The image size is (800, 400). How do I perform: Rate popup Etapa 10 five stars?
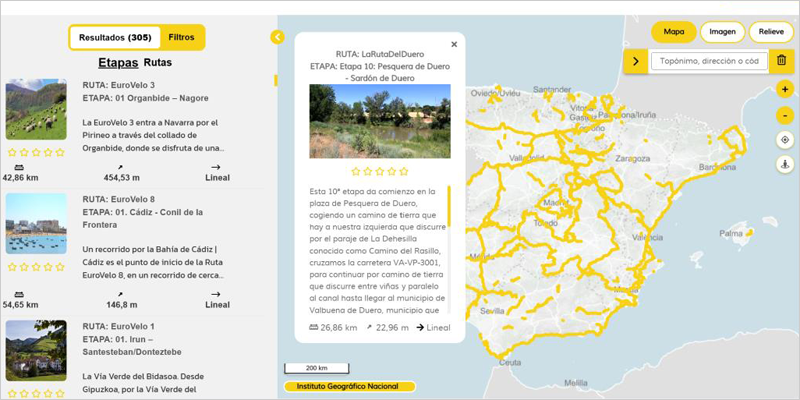(x=404, y=171)
